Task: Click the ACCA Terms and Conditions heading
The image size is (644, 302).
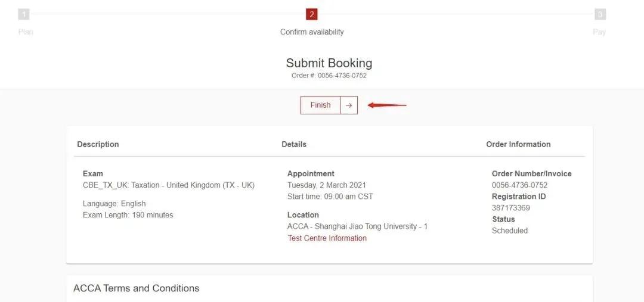Action: (x=136, y=288)
